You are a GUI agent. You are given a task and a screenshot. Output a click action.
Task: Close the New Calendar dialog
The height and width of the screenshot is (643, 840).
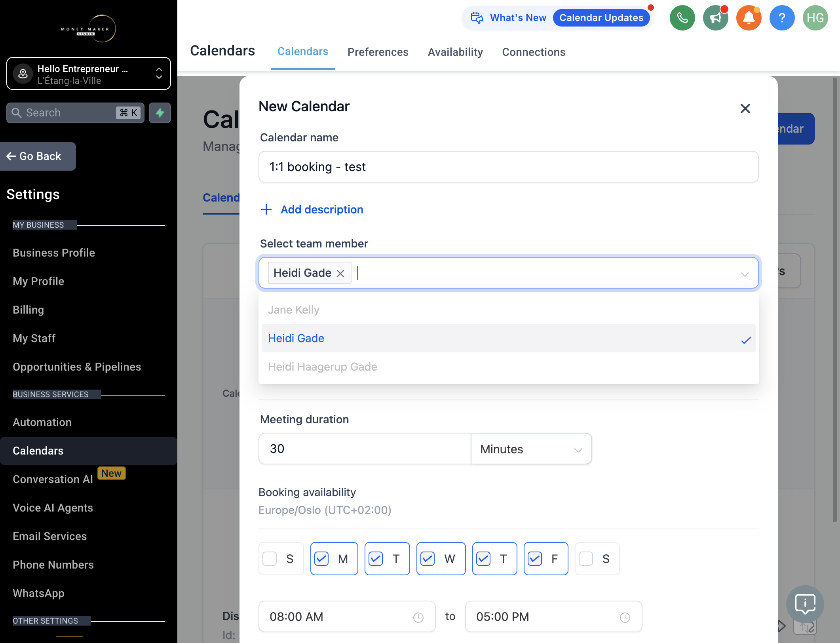745,108
